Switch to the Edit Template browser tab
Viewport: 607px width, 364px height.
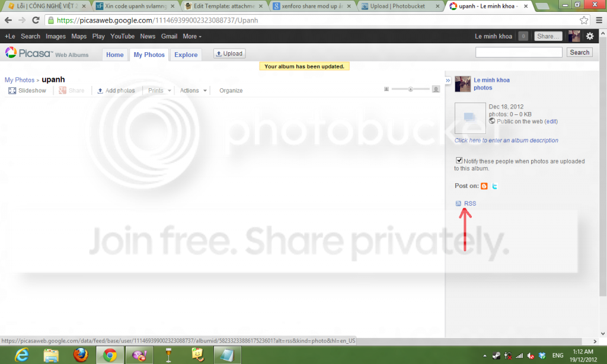[x=223, y=6]
